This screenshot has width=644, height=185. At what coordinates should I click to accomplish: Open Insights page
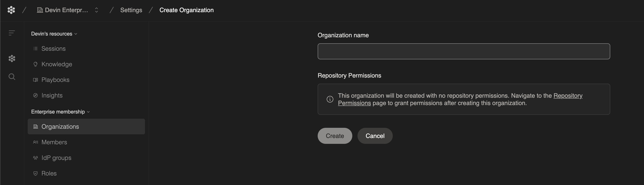(x=86, y=95)
